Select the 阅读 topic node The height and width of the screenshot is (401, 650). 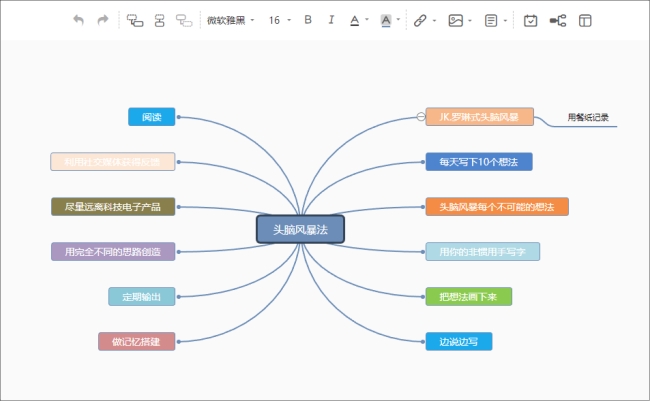click(152, 117)
